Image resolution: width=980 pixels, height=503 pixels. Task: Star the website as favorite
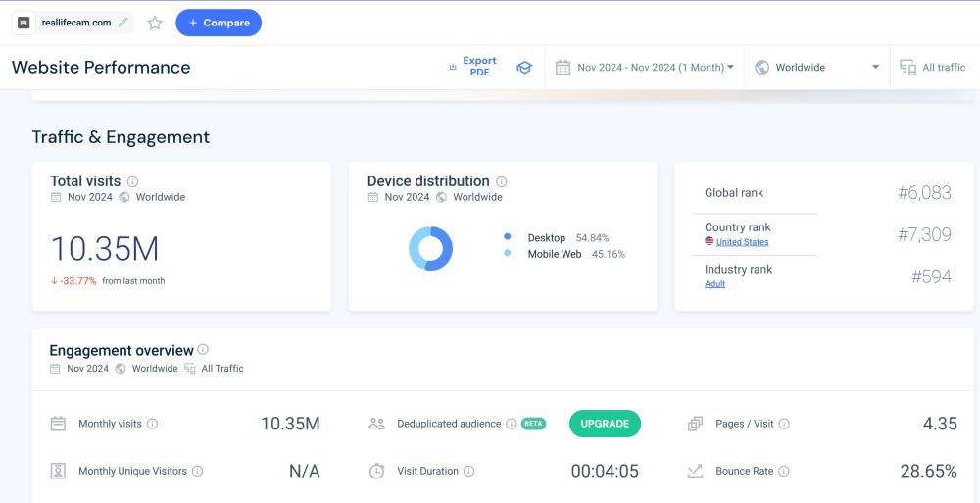[155, 23]
